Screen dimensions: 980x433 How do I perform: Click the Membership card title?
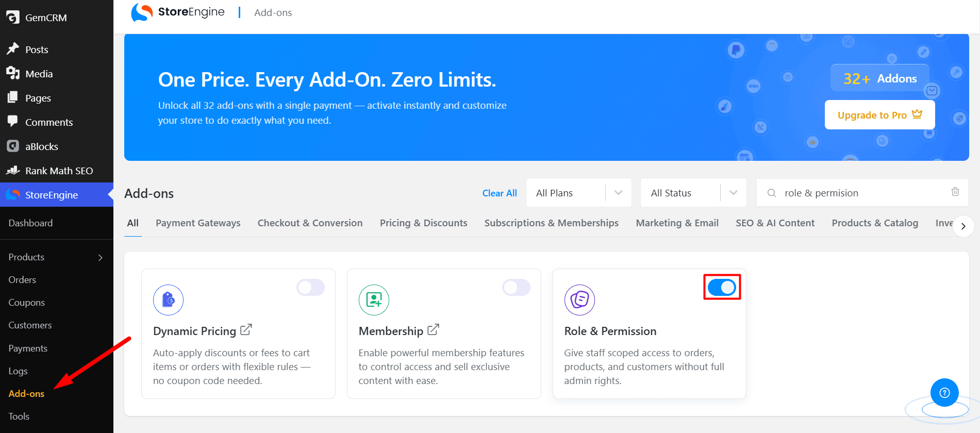click(x=391, y=331)
